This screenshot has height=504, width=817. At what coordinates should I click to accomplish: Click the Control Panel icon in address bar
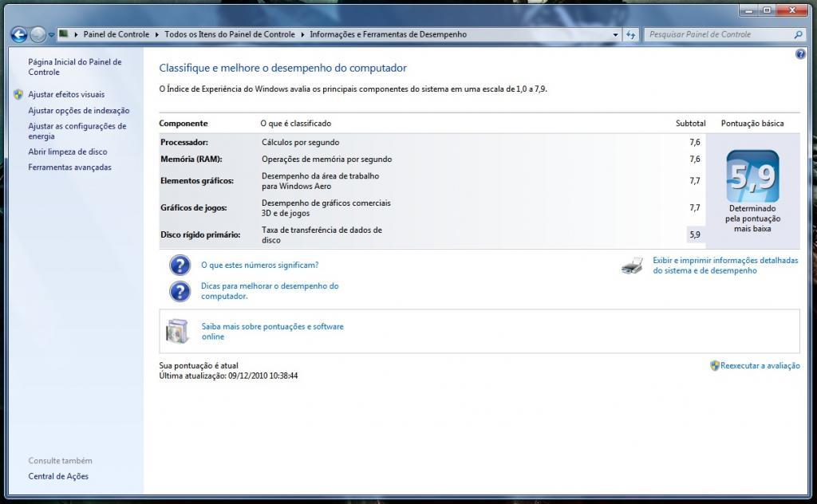[x=64, y=33]
